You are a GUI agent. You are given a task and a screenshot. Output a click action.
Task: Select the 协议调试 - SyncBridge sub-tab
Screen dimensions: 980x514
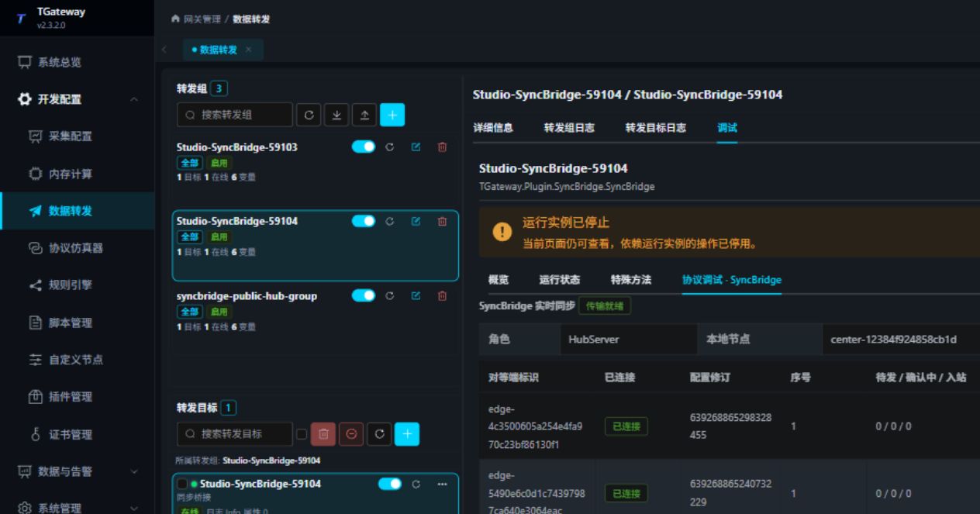click(732, 280)
